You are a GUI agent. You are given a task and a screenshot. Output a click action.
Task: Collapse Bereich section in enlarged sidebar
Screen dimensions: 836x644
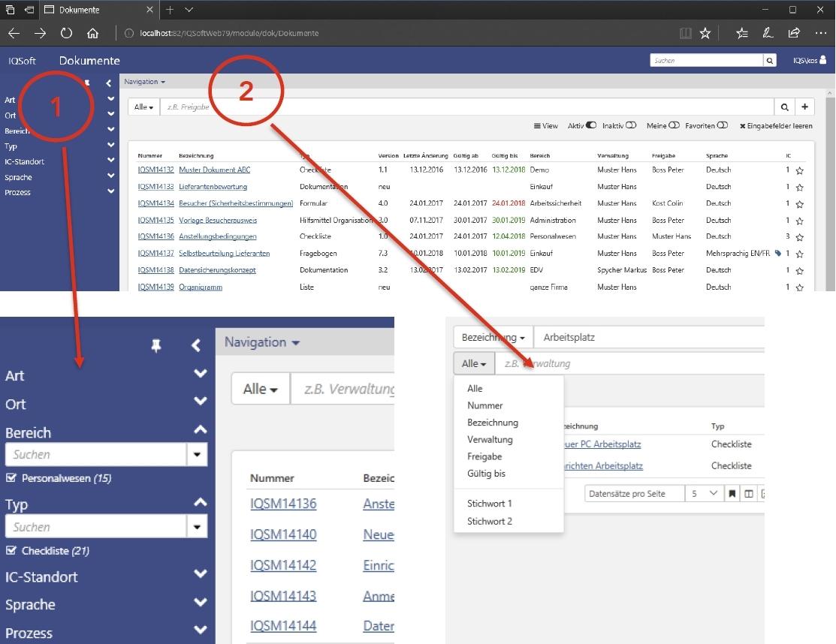(x=200, y=430)
